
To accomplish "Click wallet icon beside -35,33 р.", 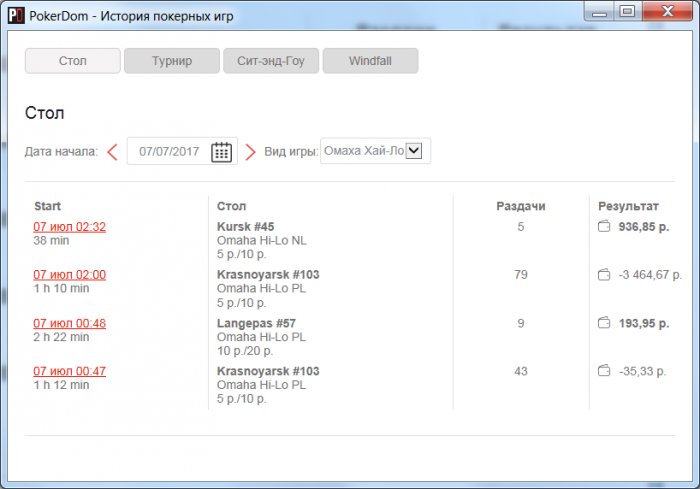I will click(604, 371).
